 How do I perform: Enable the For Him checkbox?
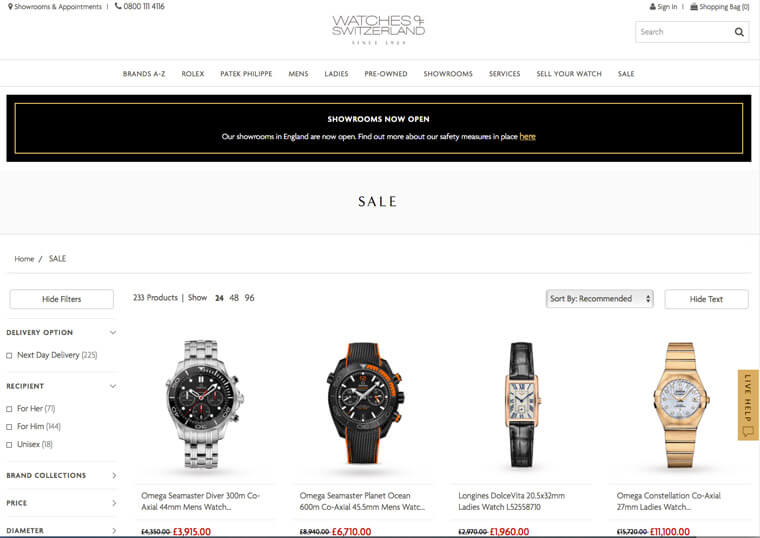tap(9, 427)
